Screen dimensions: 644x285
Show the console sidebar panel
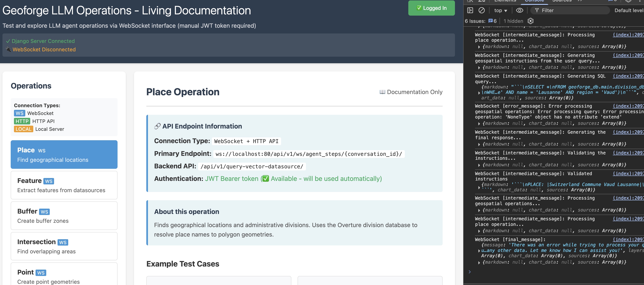(471, 10)
